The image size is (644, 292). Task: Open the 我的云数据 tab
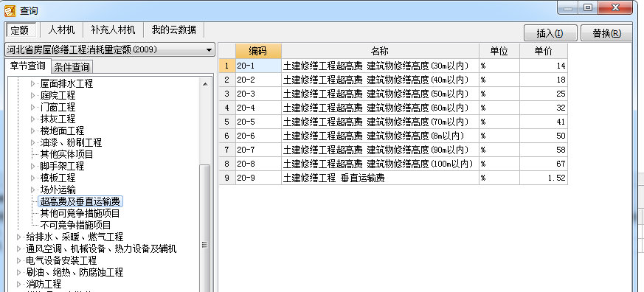tap(173, 30)
